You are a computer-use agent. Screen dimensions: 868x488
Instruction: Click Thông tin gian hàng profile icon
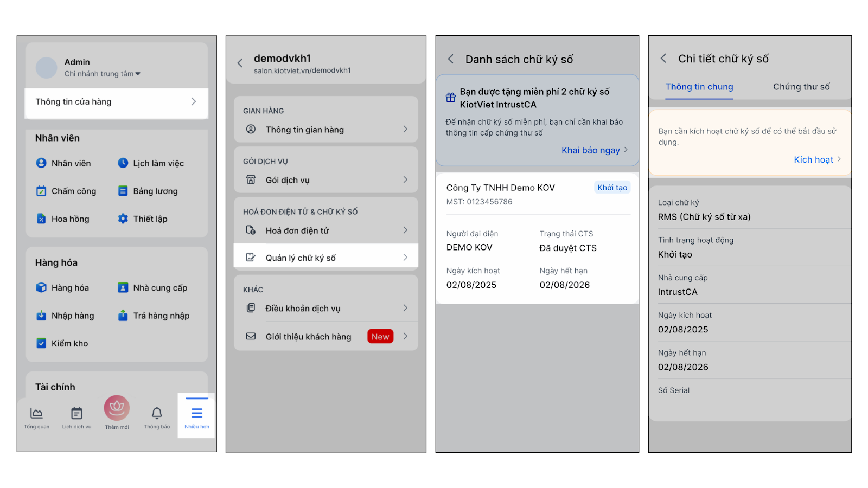point(251,129)
